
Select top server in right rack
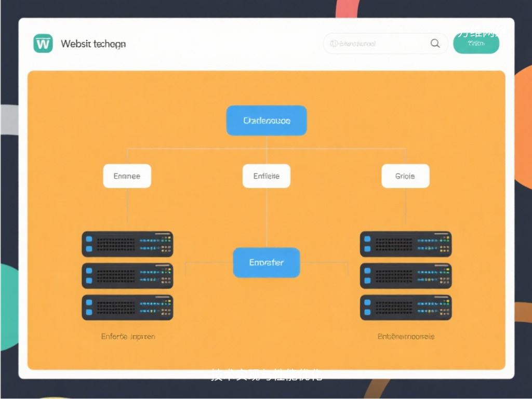(x=406, y=244)
